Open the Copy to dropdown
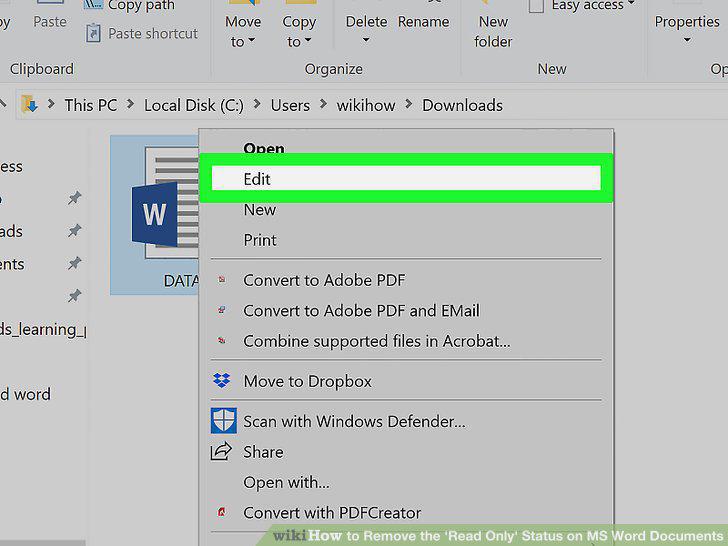Image resolution: width=728 pixels, height=546 pixels. [299, 31]
